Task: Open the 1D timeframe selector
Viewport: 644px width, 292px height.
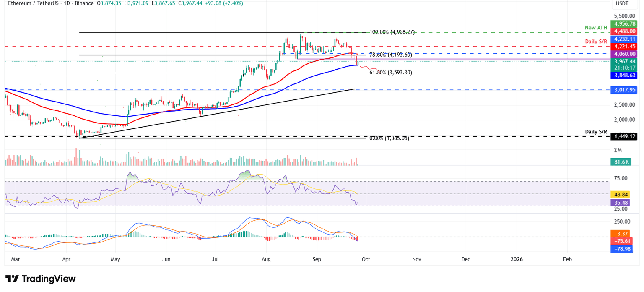Action: tap(68, 3)
